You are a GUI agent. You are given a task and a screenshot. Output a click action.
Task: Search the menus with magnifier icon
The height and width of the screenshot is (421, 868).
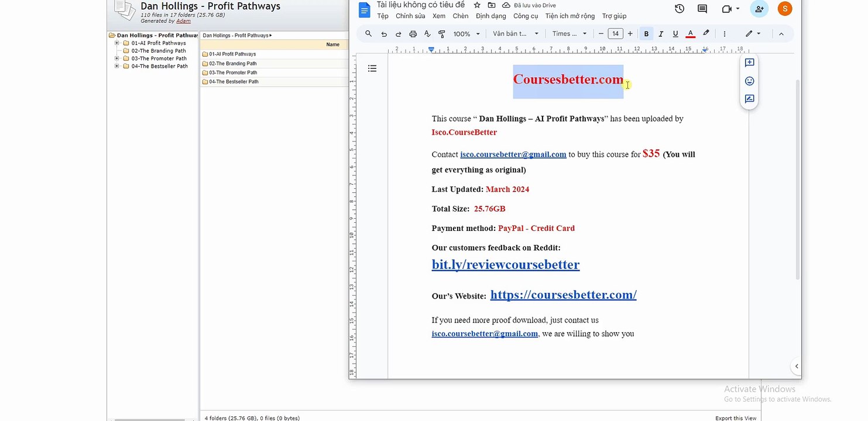click(368, 34)
